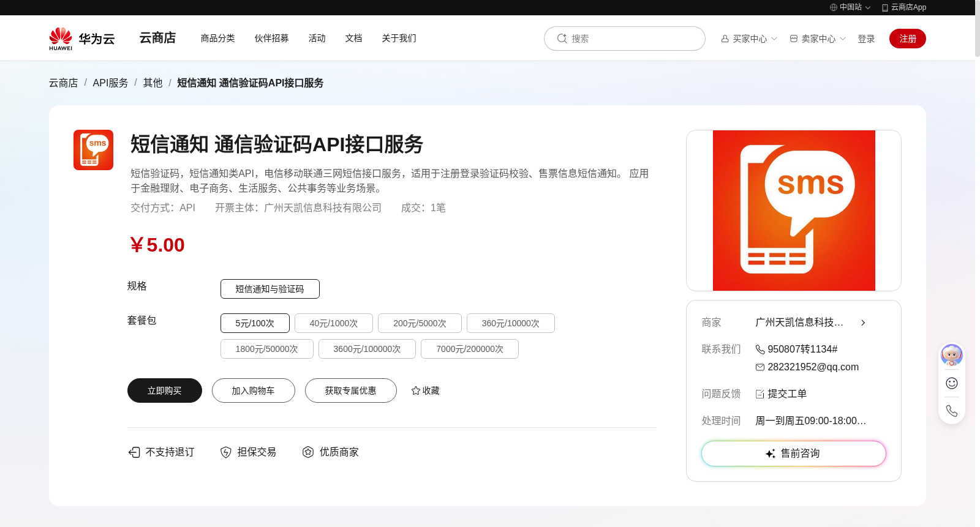Image resolution: width=980 pixels, height=527 pixels.
Task: Click the 成交：1笔 text
Action: [423, 208]
